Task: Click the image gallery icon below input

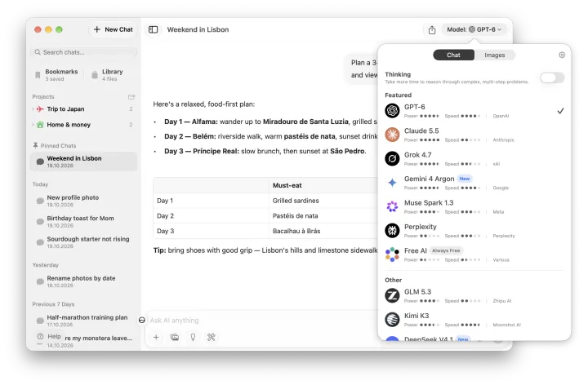Action: click(175, 337)
